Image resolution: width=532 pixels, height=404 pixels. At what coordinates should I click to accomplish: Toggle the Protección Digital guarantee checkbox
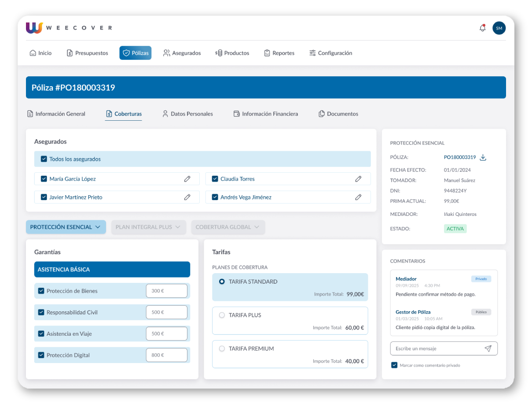pos(41,355)
